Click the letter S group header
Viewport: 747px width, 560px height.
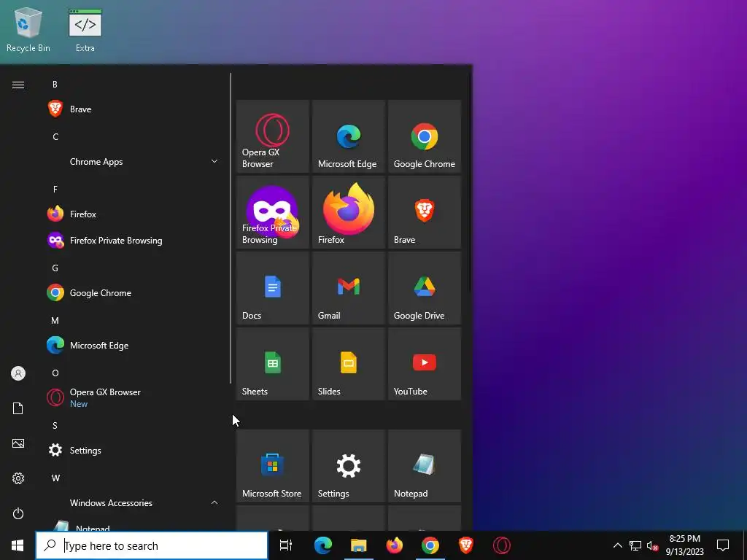55,425
